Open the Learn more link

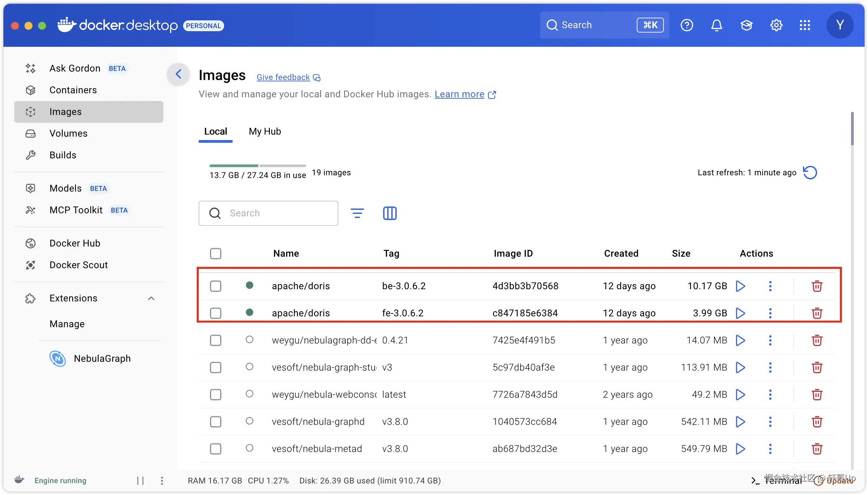pyautogui.click(x=459, y=94)
